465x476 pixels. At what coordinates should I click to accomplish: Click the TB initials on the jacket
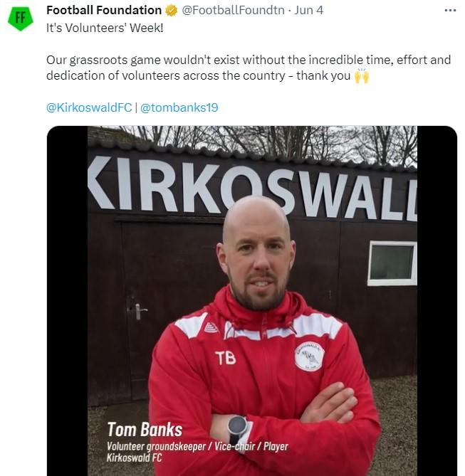(226, 358)
